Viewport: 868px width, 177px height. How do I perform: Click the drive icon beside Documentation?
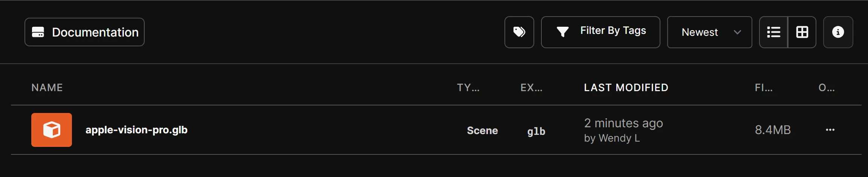click(38, 32)
